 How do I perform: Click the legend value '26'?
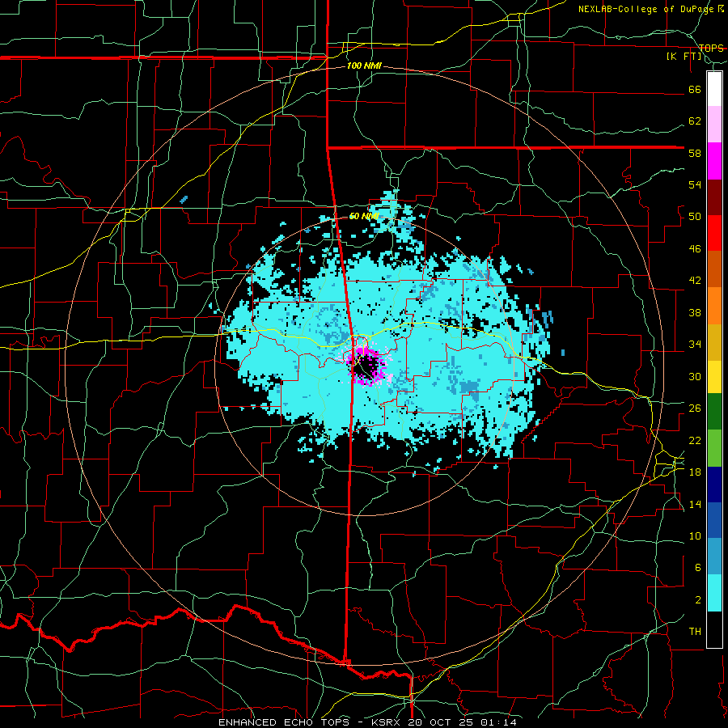pyautogui.click(x=695, y=408)
